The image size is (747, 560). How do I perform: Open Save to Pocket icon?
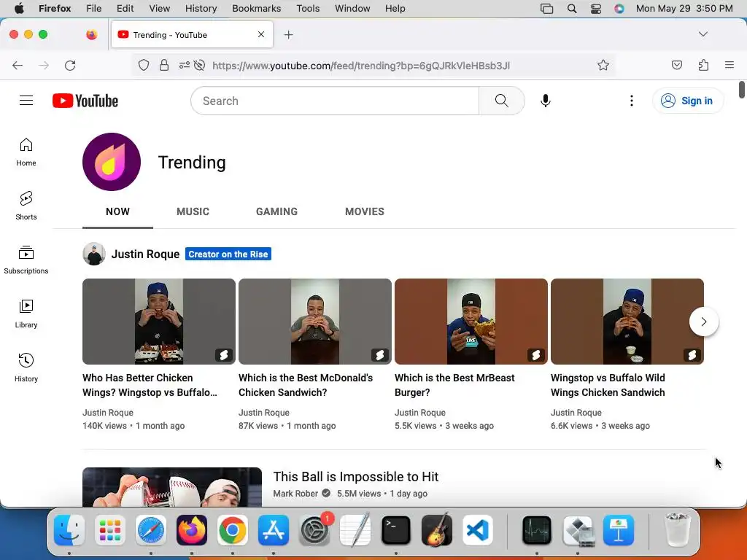coord(676,65)
